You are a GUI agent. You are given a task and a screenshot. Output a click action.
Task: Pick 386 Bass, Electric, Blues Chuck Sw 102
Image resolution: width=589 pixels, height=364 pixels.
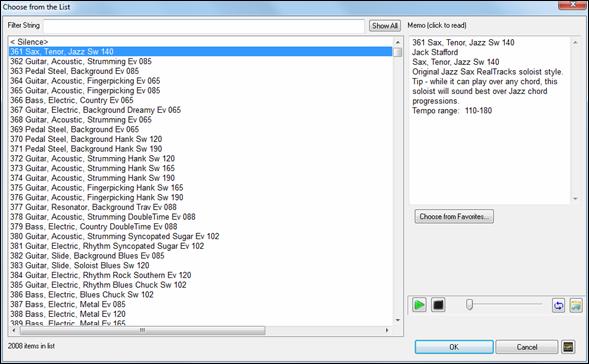[201, 295]
